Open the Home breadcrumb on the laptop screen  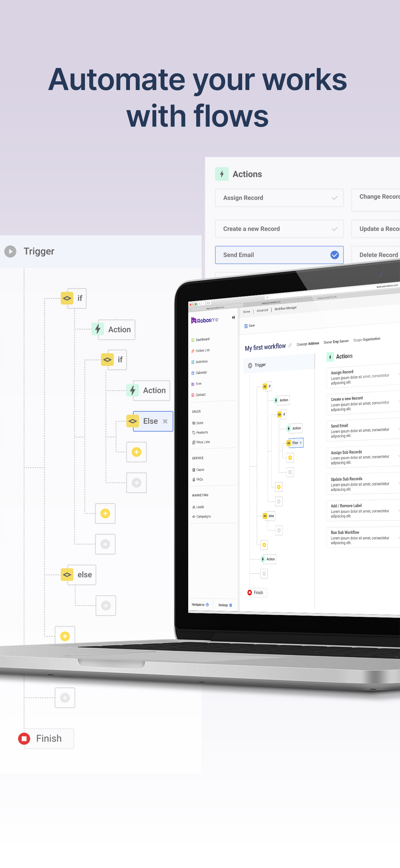click(x=247, y=312)
